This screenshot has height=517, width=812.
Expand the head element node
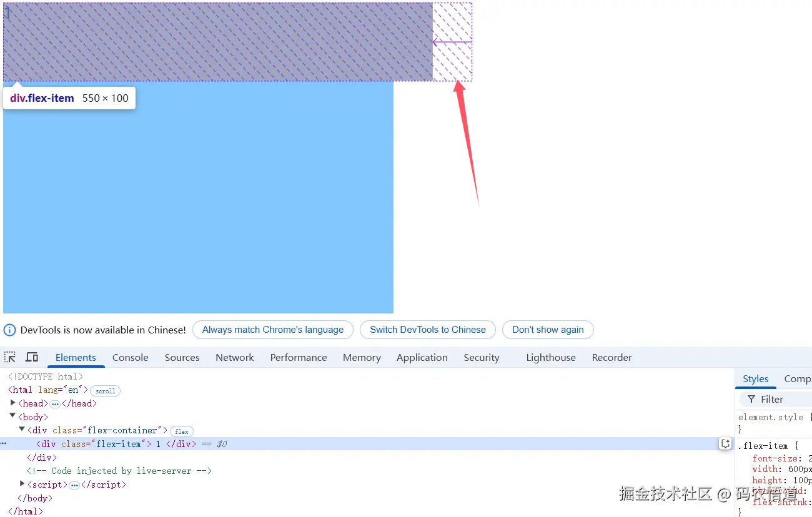coord(13,403)
